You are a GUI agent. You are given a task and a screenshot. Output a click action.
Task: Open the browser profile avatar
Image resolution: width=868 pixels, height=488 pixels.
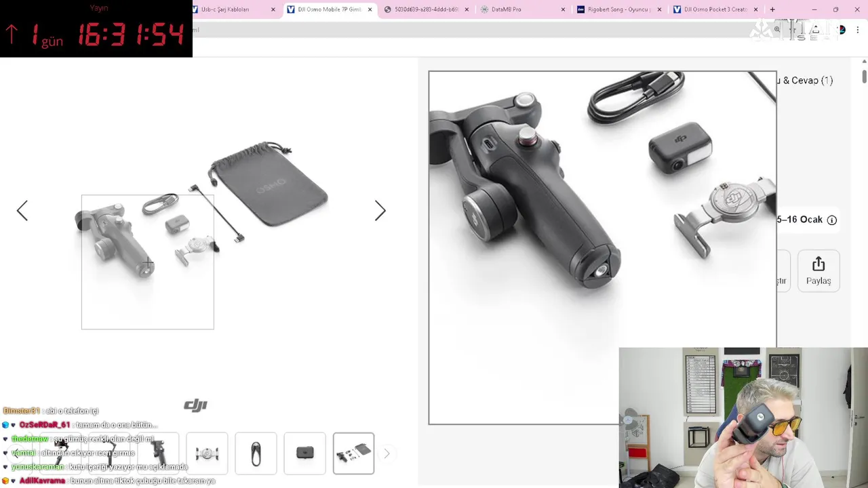pos(842,30)
